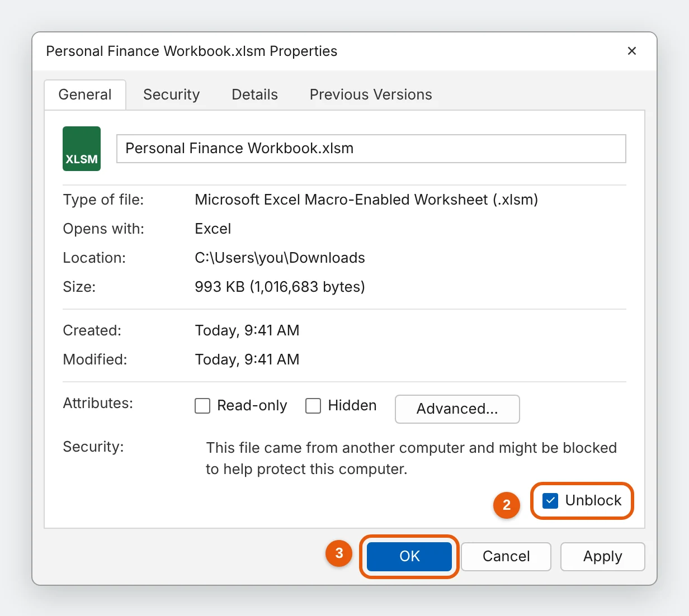This screenshot has height=616, width=689.
Task: Uncheck the Unblock security checkbox
Action: tap(550, 500)
